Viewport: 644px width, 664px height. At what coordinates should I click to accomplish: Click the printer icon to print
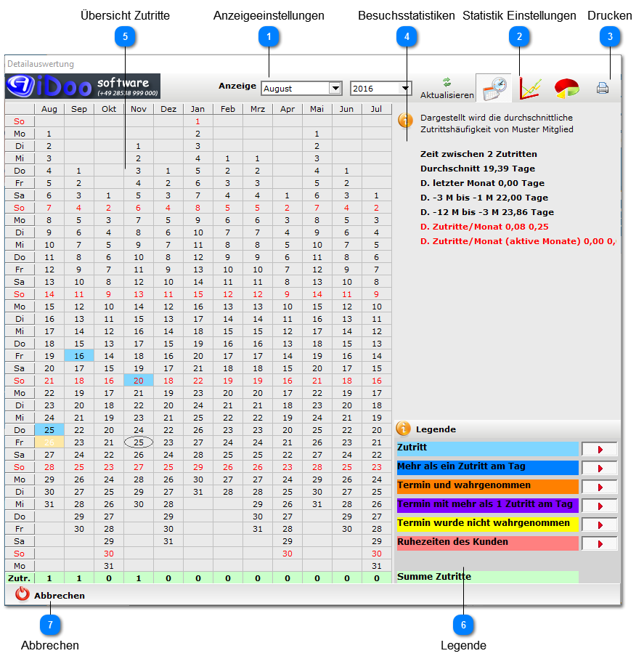click(x=603, y=88)
